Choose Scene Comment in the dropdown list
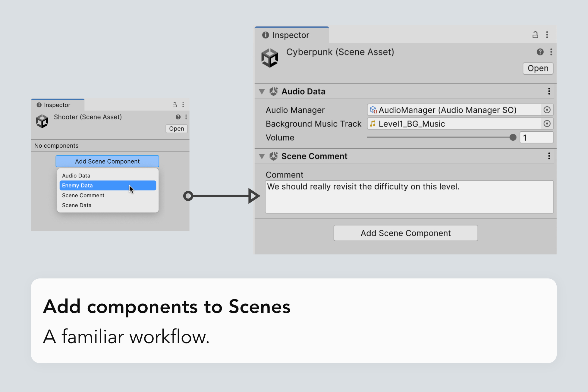588x392 pixels. [83, 196]
